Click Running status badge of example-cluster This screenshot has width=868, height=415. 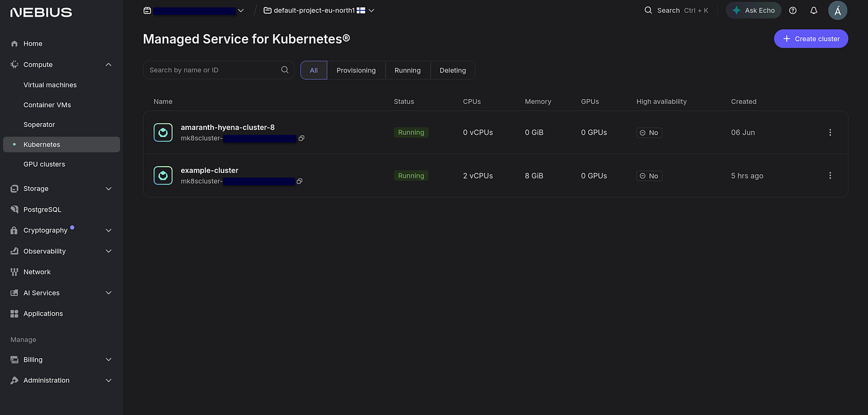coord(411,176)
